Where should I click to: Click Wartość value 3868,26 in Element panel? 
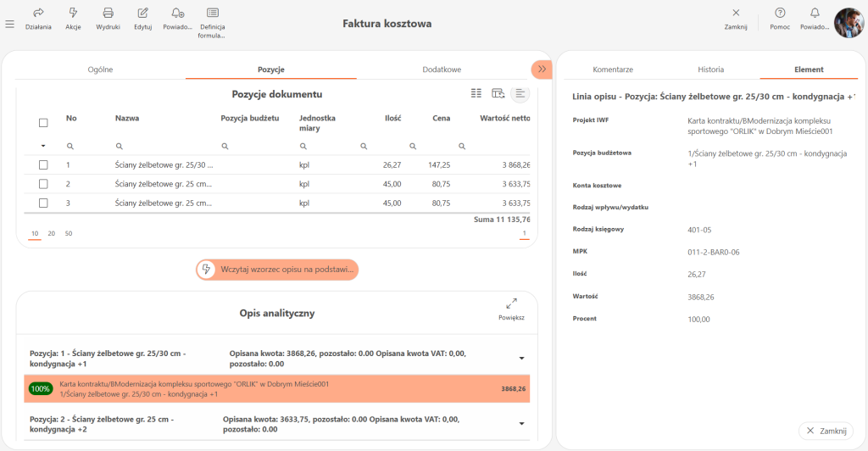click(701, 298)
